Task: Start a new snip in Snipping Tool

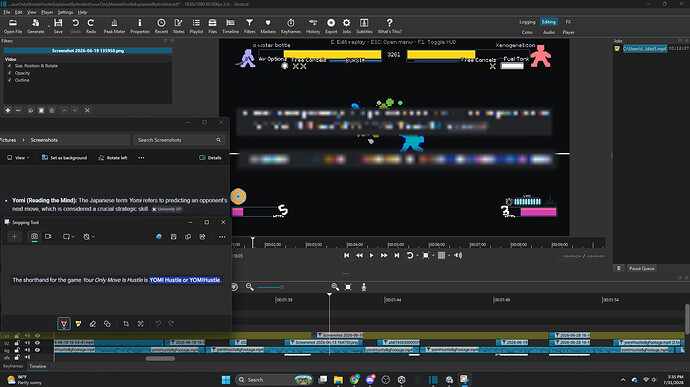Action: pyautogui.click(x=14, y=237)
